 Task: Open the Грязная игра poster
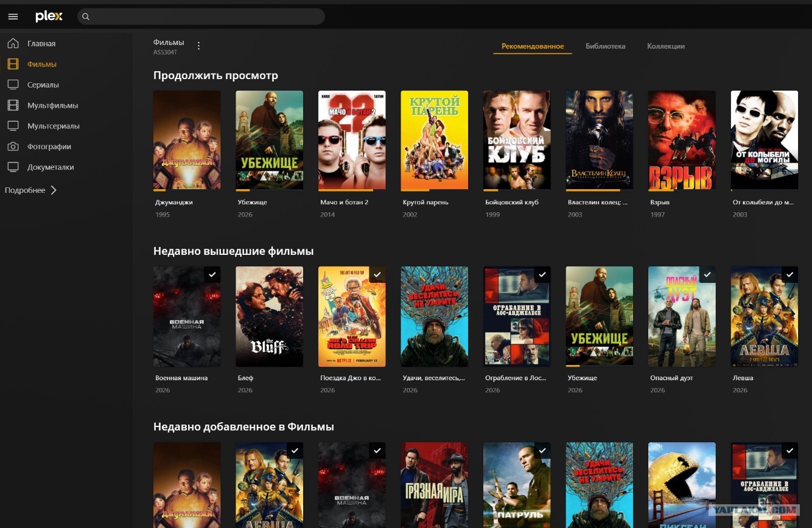[435, 485]
